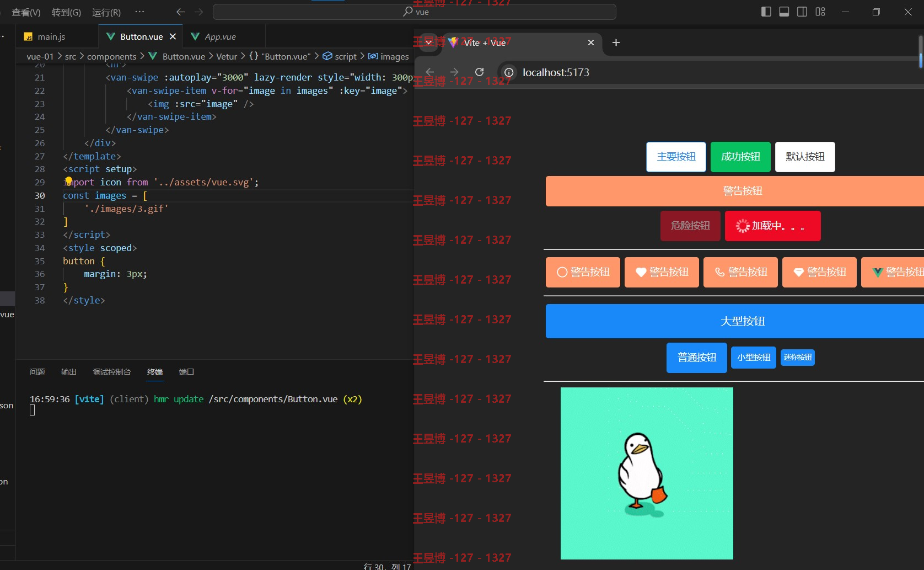Open the 调试控制台 panel tab
The image size is (924, 570).
pyautogui.click(x=112, y=372)
